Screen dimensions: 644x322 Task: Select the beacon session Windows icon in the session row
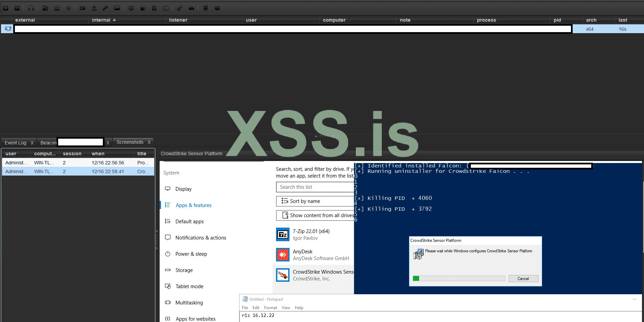(x=8, y=29)
